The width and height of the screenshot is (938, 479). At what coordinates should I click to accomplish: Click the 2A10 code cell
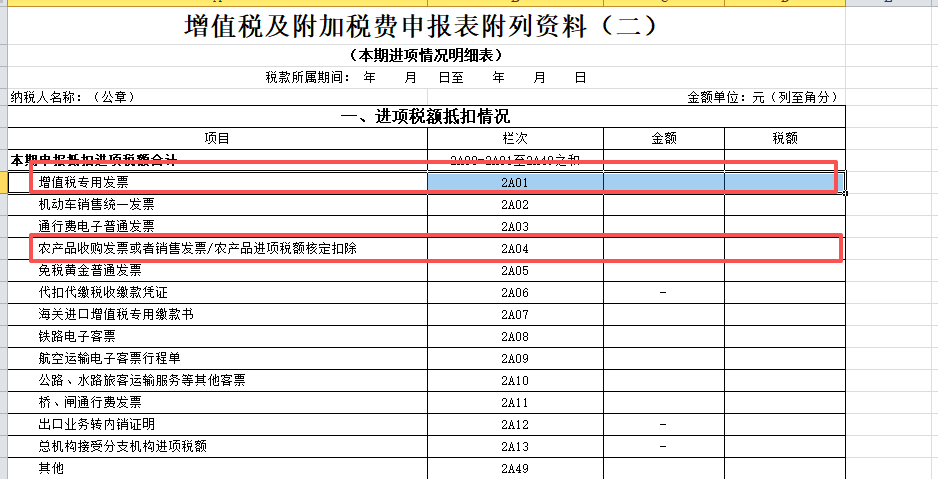pos(515,381)
